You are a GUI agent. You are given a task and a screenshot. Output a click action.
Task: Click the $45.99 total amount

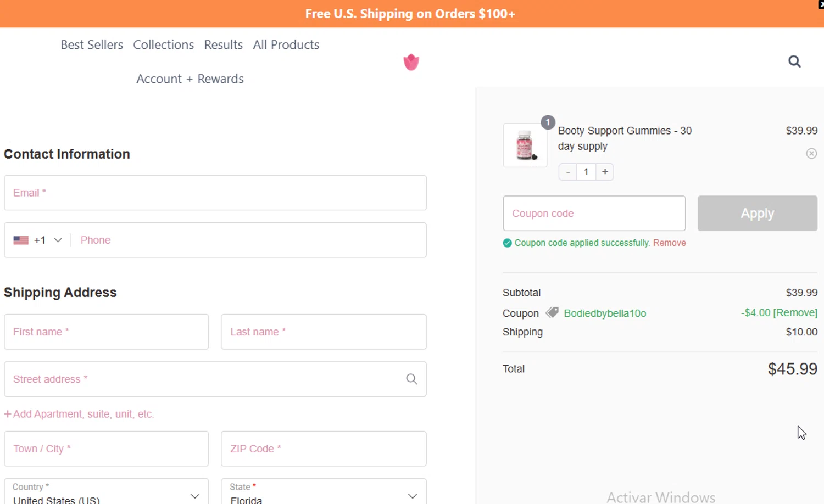click(793, 369)
